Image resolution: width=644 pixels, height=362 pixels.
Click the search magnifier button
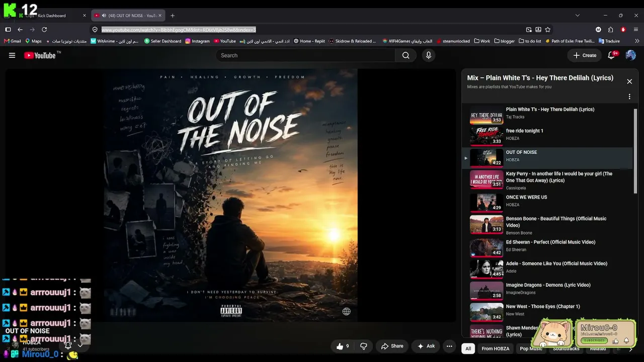(x=406, y=55)
